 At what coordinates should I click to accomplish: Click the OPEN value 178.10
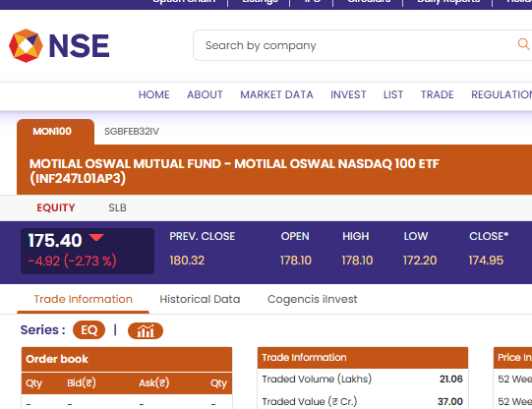click(296, 261)
